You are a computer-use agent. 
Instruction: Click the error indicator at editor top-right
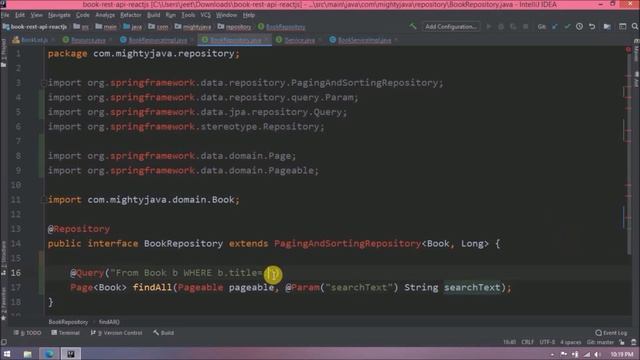click(x=628, y=49)
